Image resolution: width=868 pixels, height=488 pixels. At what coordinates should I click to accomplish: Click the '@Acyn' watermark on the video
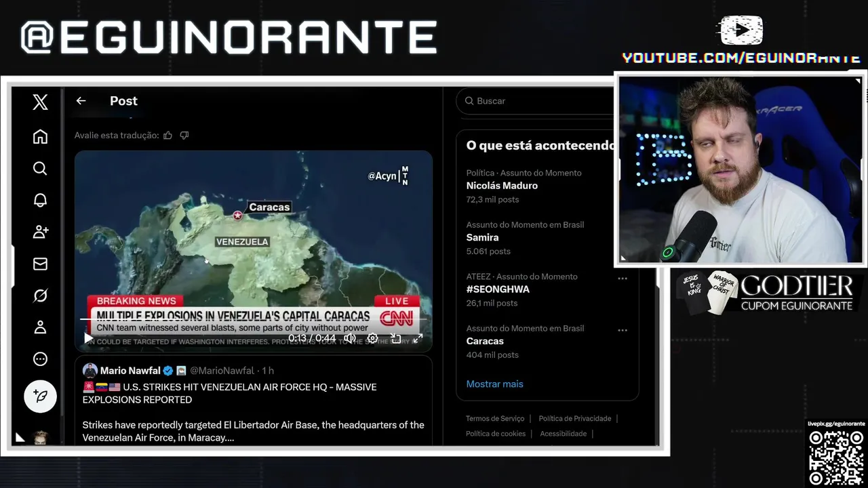tap(382, 176)
